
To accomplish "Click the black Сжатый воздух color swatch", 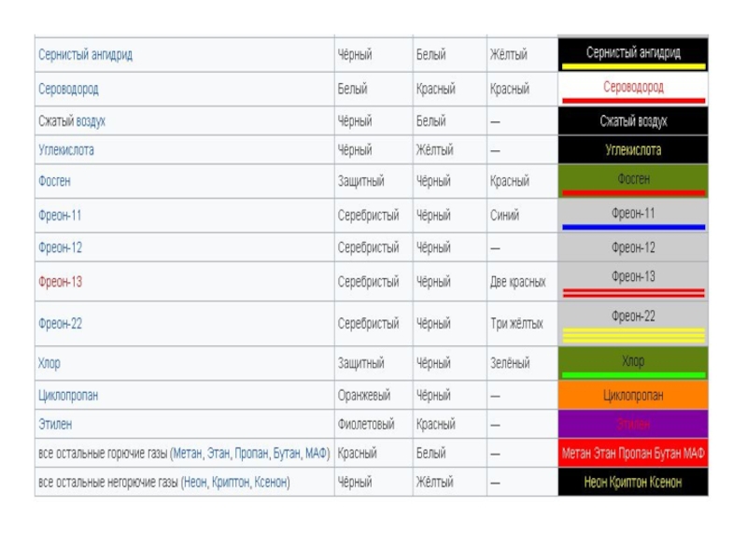I will click(x=633, y=121).
